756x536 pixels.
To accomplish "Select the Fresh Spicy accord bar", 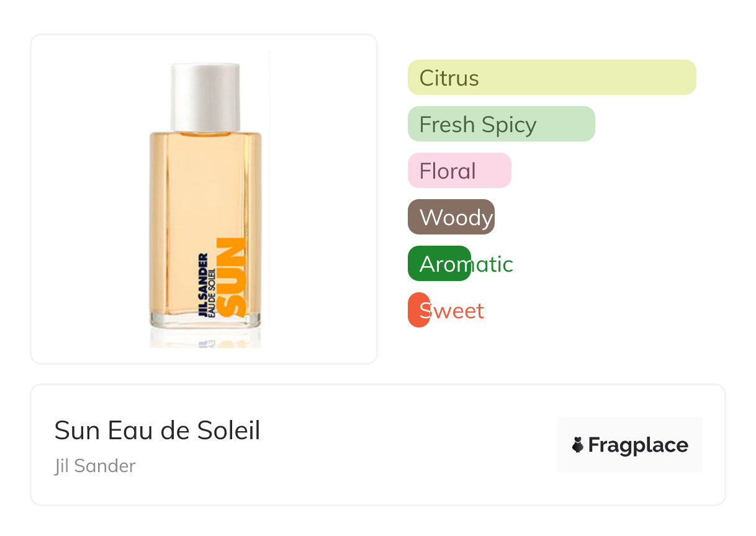I will (501, 124).
